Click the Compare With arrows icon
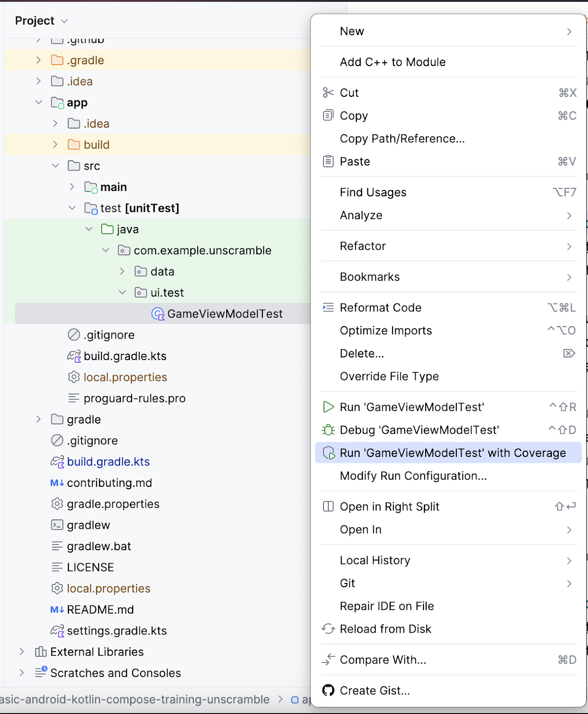The image size is (588, 714). 328,660
